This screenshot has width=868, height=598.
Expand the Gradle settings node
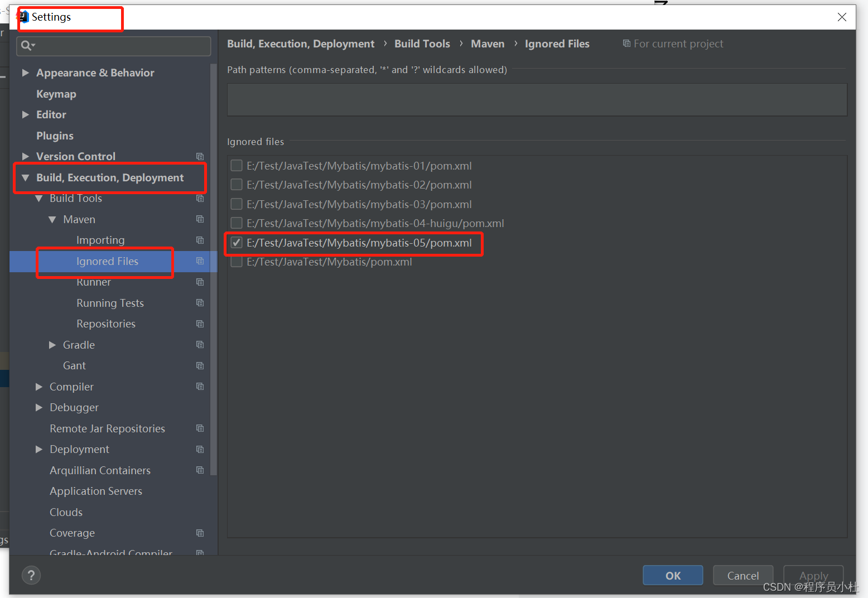pos(52,345)
